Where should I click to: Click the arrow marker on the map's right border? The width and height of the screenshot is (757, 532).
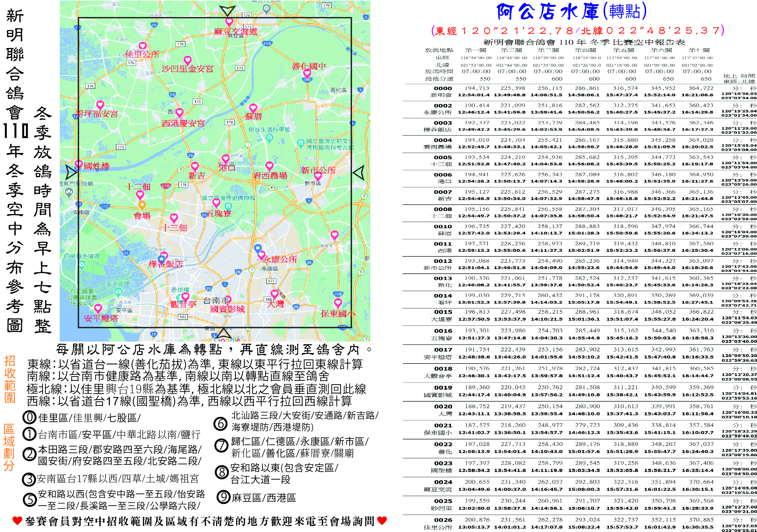coord(359,172)
